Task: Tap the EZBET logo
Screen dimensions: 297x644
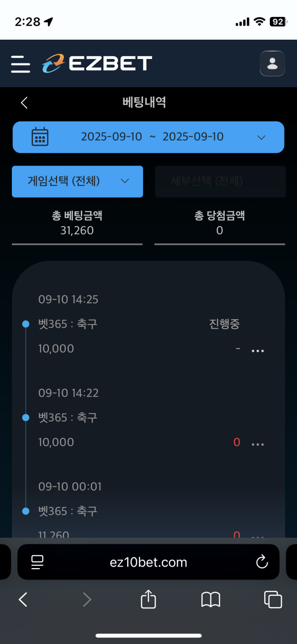Action: pos(97,63)
